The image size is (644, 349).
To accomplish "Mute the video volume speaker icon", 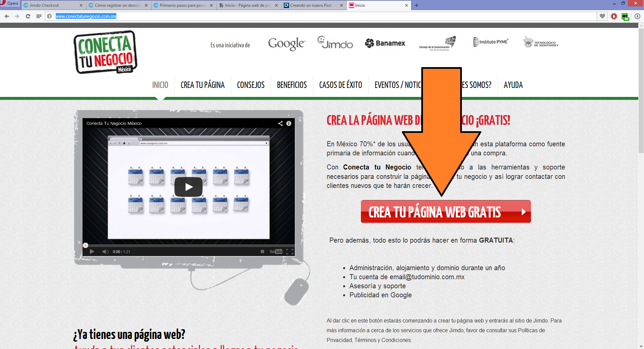I will click(x=105, y=252).
